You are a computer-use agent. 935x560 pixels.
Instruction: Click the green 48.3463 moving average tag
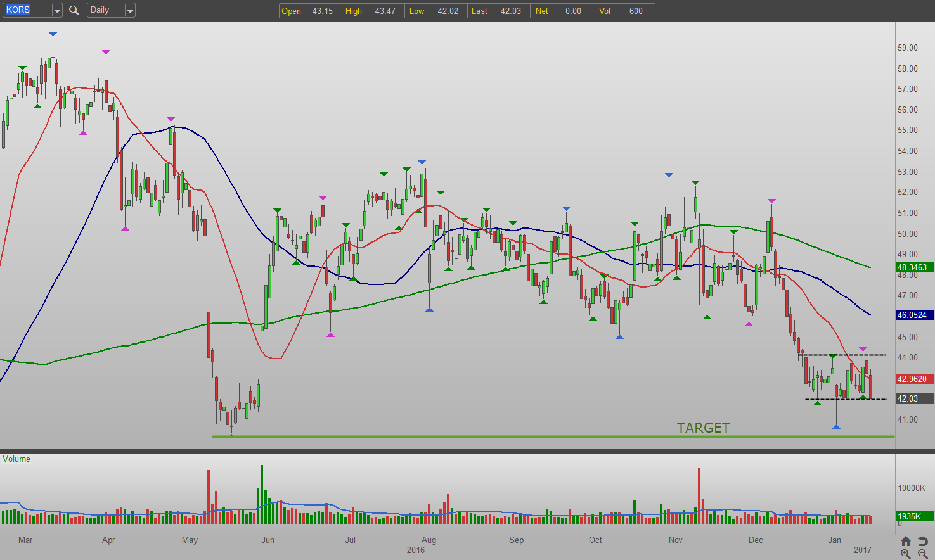pos(914,267)
